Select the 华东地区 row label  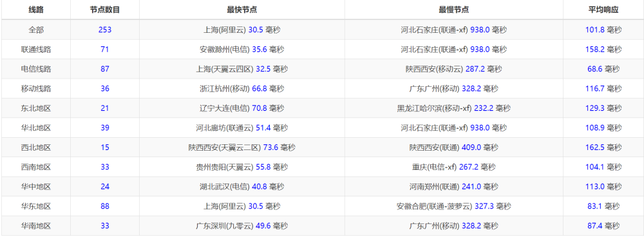pyautogui.click(x=36, y=206)
